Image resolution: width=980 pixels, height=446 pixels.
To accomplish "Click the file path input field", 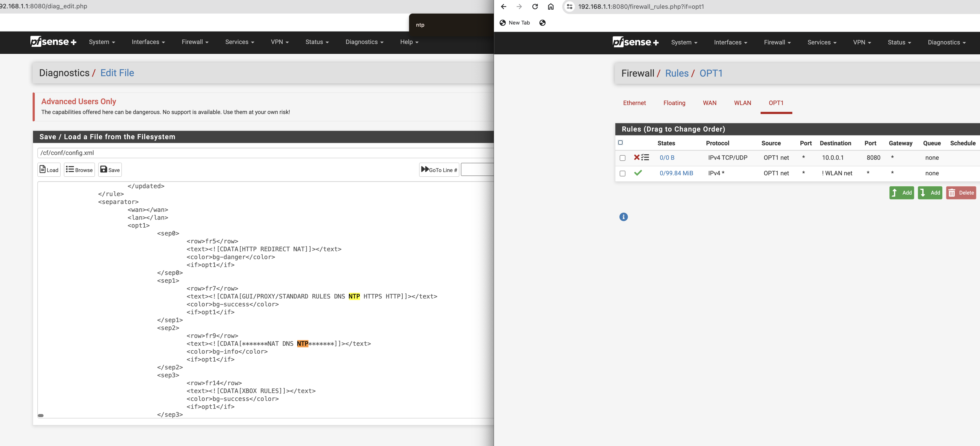I will pyautogui.click(x=228, y=153).
